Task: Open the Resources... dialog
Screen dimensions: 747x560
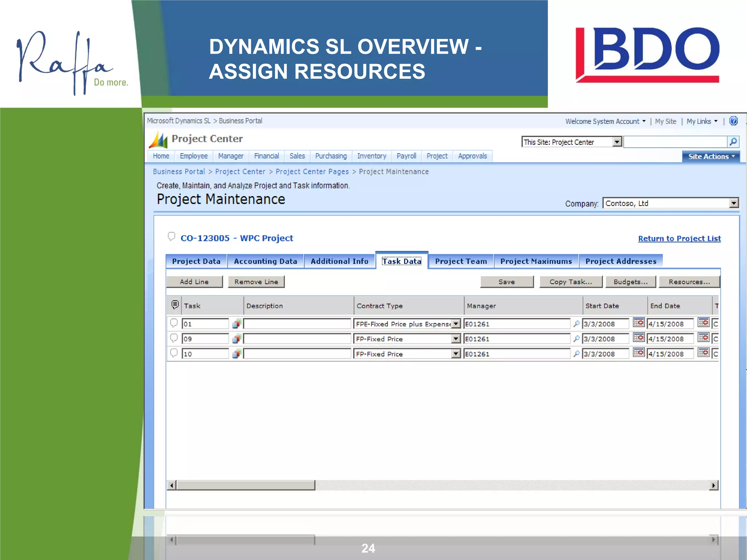Action: pos(689,282)
